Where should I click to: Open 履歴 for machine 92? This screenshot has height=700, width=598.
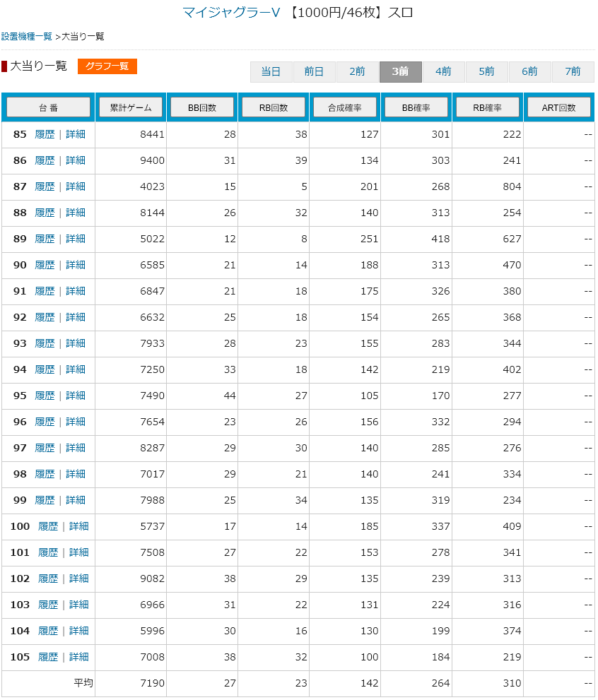[x=45, y=317]
